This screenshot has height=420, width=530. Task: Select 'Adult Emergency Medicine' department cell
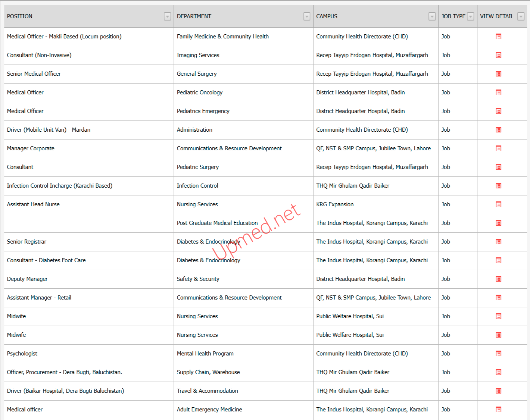(x=243, y=410)
